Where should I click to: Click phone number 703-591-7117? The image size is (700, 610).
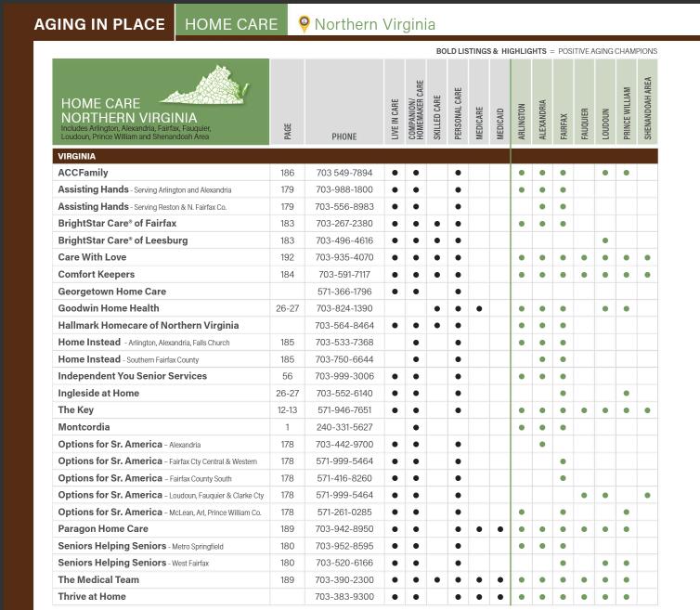(344, 275)
